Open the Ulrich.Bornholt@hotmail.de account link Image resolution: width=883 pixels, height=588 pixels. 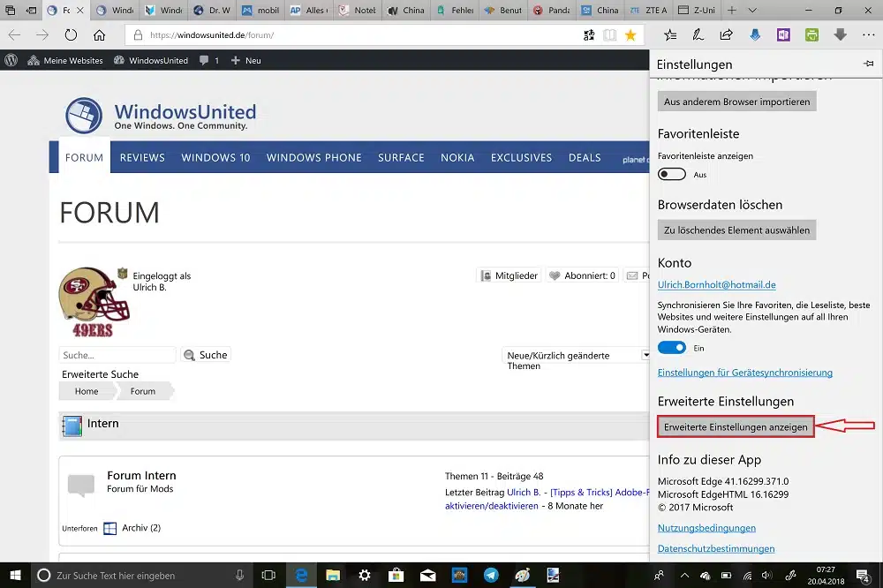(x=716, y=284)
